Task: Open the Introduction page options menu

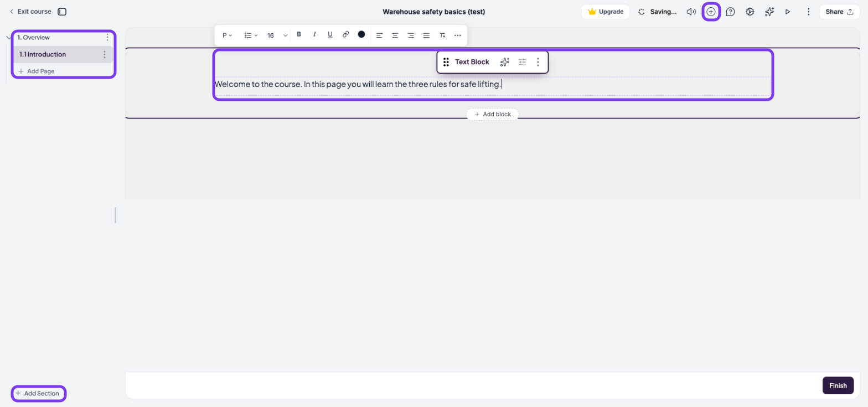Action: (104, 54)
